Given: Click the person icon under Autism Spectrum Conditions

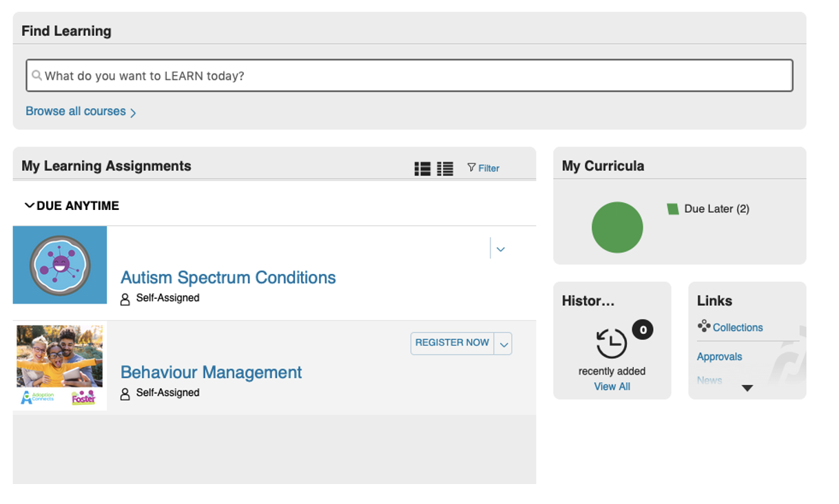Looking at the screenshot, I should (125, 300).
